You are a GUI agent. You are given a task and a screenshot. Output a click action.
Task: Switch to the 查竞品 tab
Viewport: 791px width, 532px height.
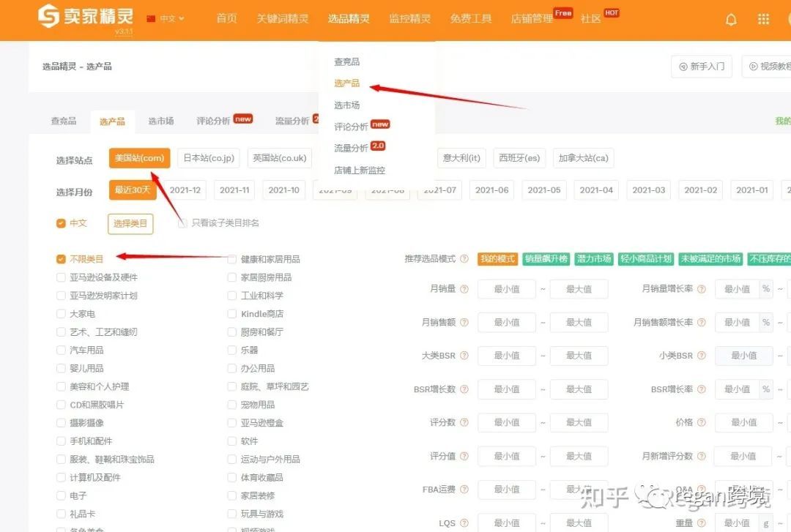pyautogui.click(x=63, y=121)
